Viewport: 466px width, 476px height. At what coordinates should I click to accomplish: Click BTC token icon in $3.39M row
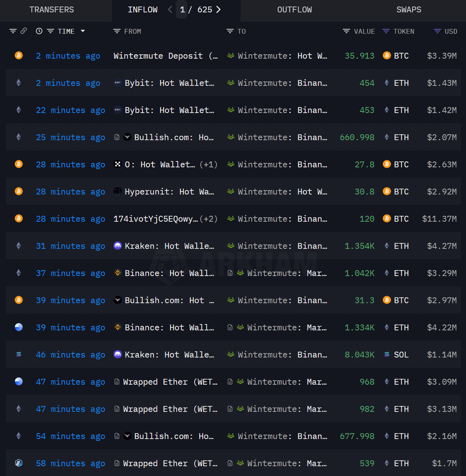click(387, 56)
